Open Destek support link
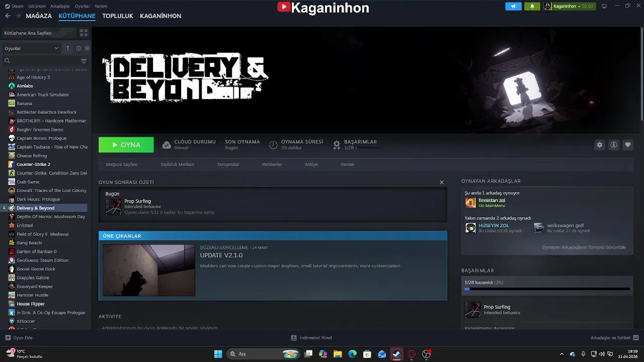 click(348, 164)
